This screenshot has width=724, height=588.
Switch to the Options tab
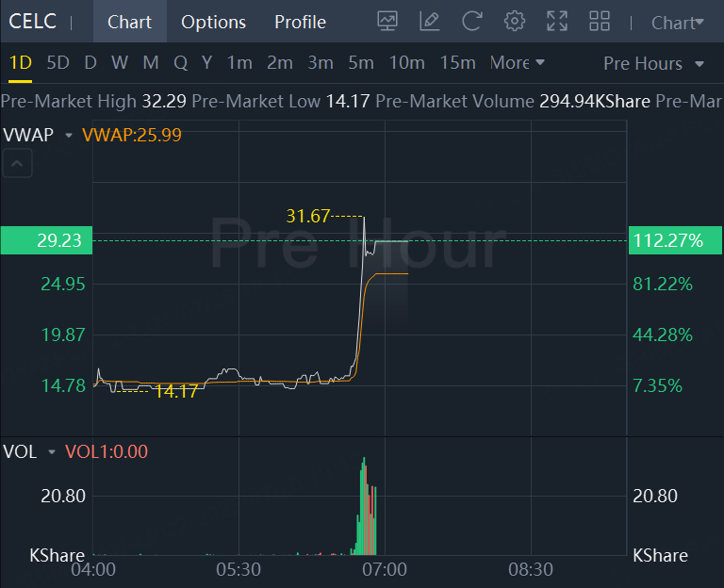click(x=213, y=22)
